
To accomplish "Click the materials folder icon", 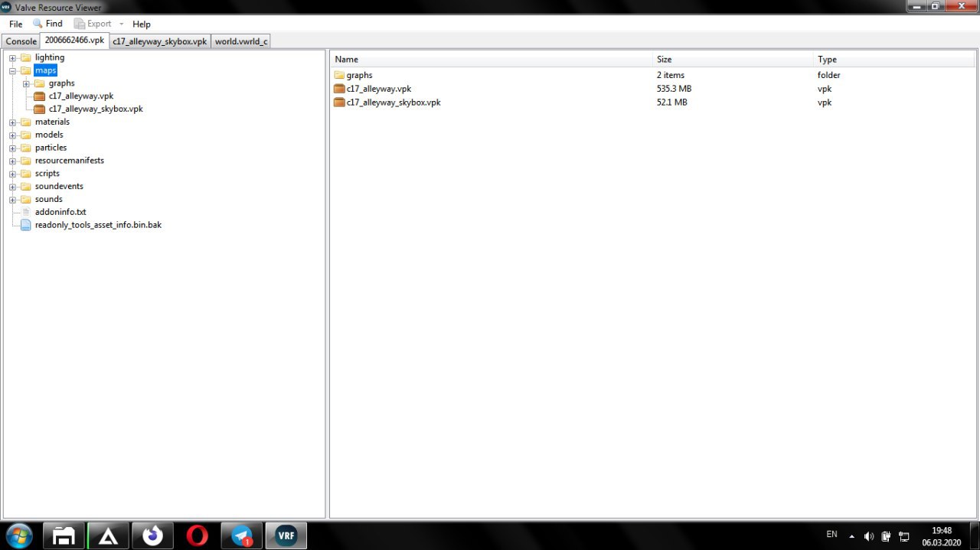I will point(26,122).
